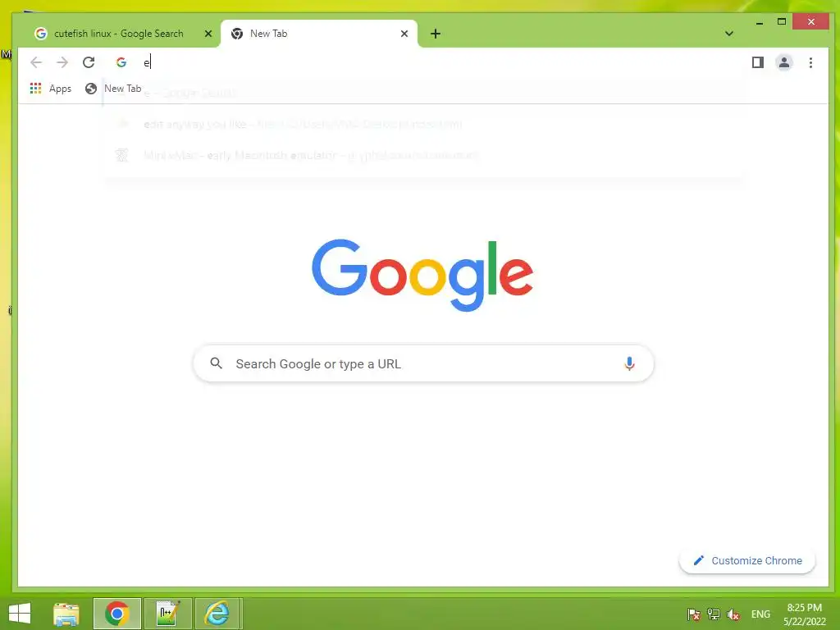Open the profile avatar menu
The width and height of the screenshot is (840, 630).
pos(783,62)
